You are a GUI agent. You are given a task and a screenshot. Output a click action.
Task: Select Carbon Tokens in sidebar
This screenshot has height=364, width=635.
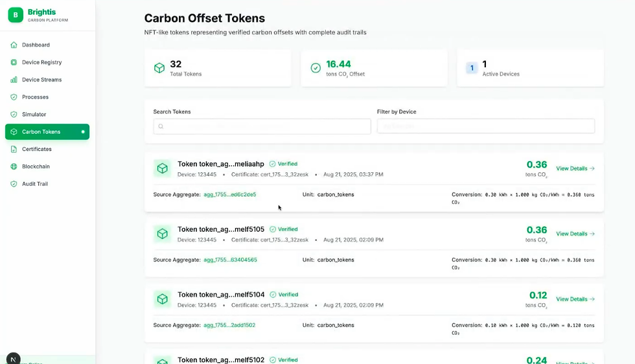point(47,132)
